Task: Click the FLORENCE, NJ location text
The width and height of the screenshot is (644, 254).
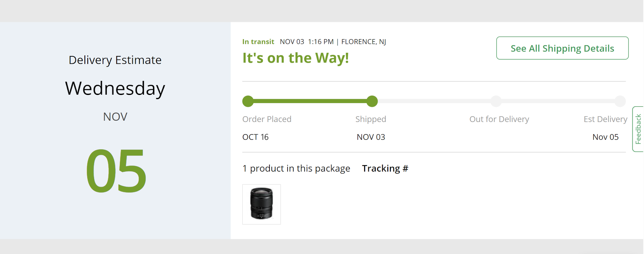Action: [364, 42]
